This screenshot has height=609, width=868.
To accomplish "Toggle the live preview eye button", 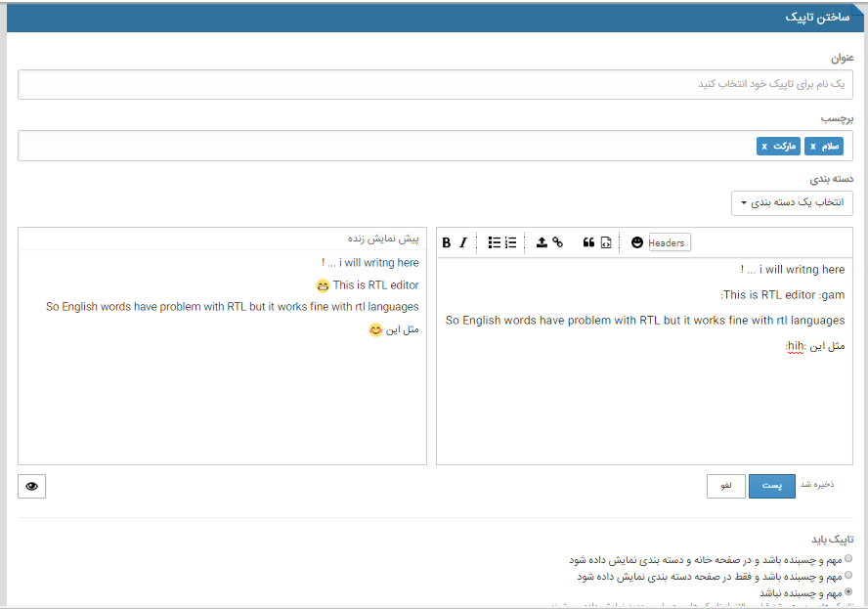I will 31,486.
